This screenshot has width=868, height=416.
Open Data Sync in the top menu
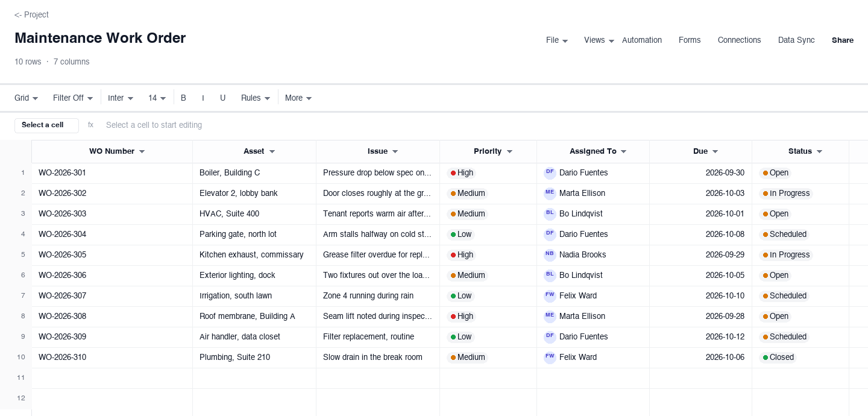tap(796, 40)
